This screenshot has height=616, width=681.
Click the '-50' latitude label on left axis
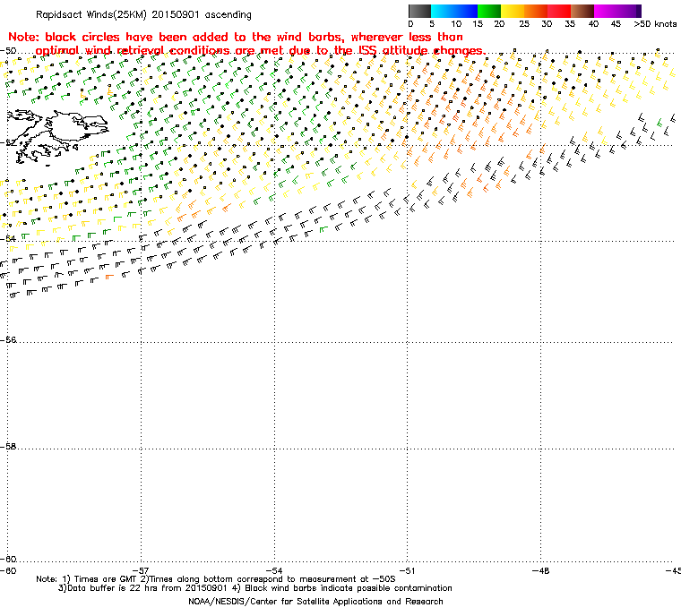tap(8, 51)
